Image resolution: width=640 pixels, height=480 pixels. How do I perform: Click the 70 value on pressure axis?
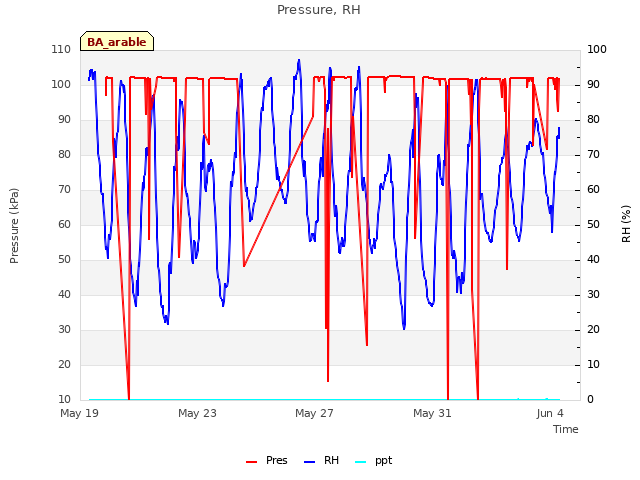(64, 189)
